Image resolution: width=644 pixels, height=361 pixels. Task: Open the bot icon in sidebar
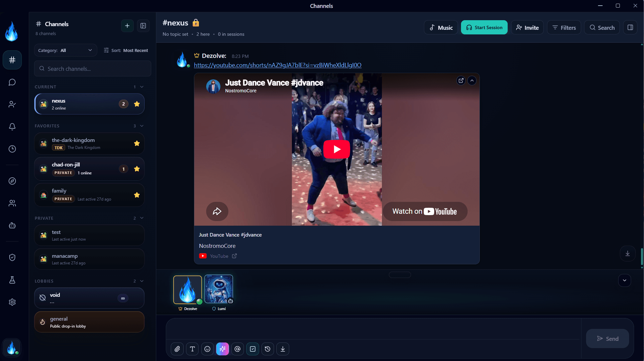coord(12,225)
